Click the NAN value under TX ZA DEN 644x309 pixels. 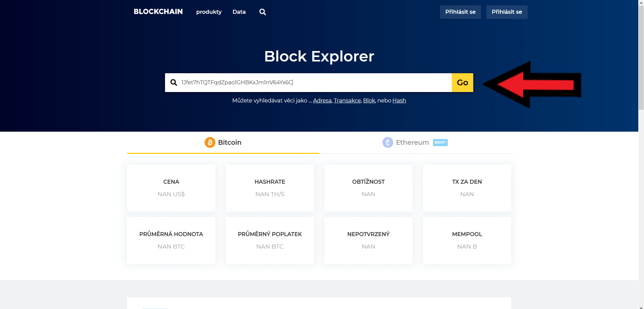[x=467, y=194]
